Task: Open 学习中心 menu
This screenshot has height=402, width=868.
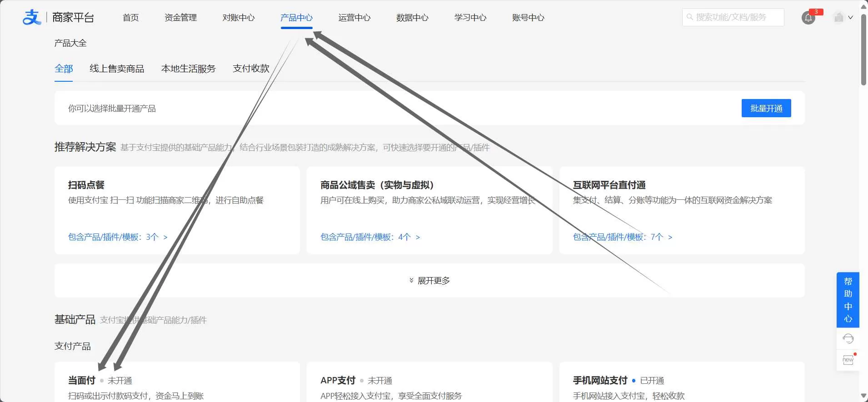Action: coord(470,18)
